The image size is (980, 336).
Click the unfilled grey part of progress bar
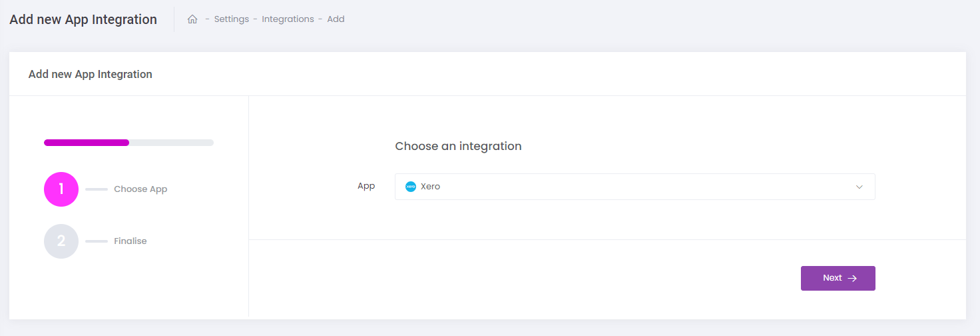pyautogui.click(x=171, y=143)
